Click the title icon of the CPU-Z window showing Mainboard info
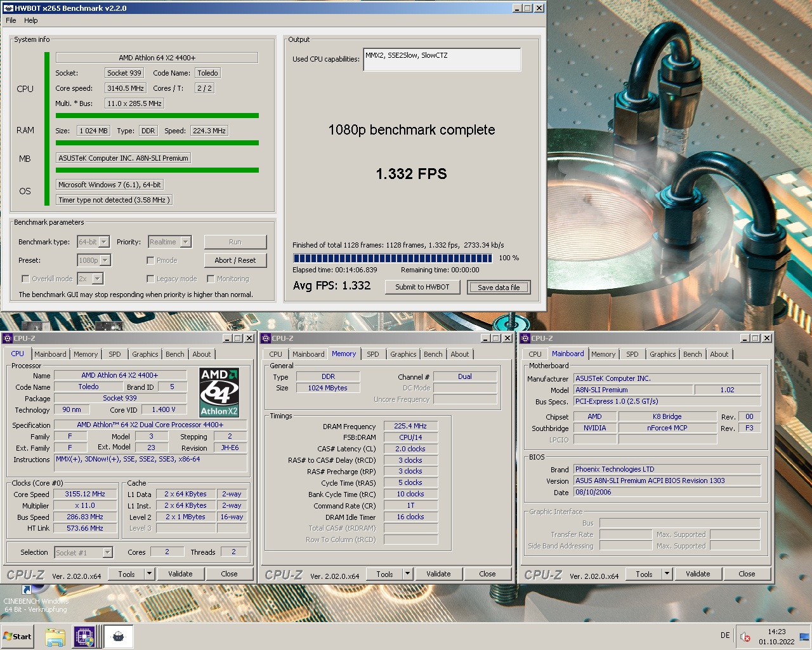The image size is (812, 650). click(x=525, y=338)
